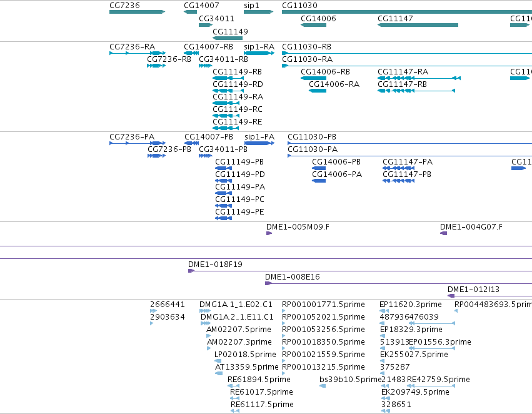The height and width of the screenshot is (414, 532).
Task: Select the CG11149-PE protein label
Action: 239,212
